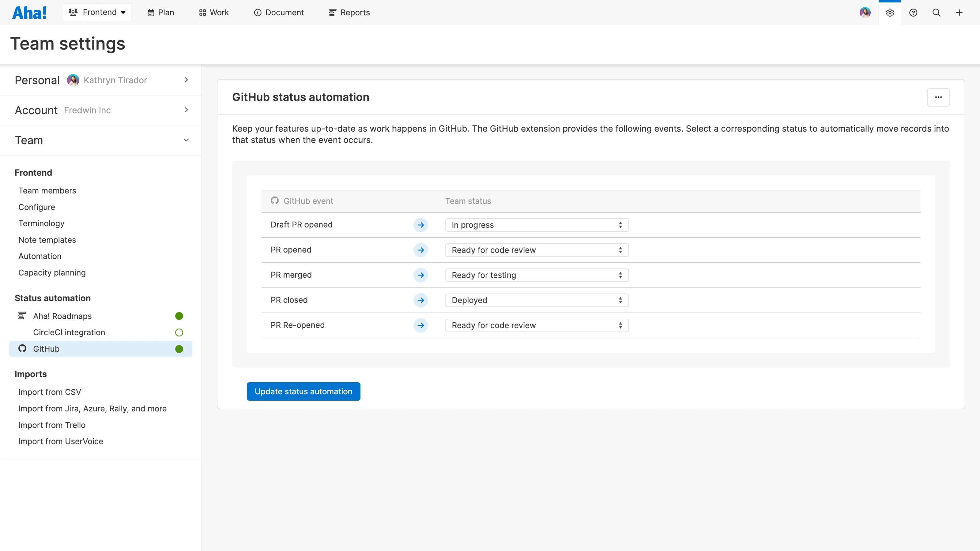This screenshot has height=551, width=980.
Task: Click the help question mark icon
Action: coord(913,13)
